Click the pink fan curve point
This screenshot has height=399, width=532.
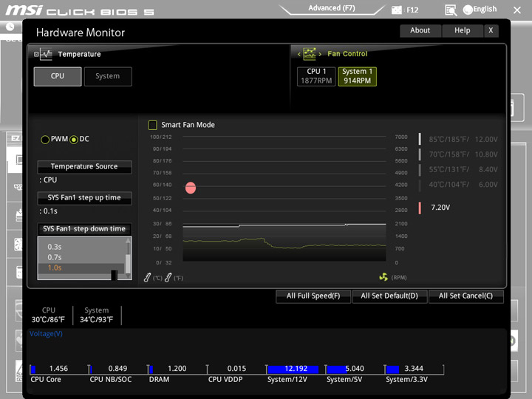point(191,188)
